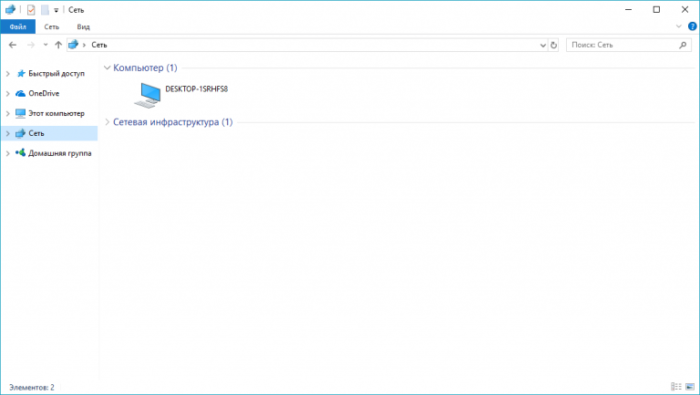The image size is (700, 395).
Task: Select the DESKTOP-1SRHFS8 computer icon
Action: [148, 95]
